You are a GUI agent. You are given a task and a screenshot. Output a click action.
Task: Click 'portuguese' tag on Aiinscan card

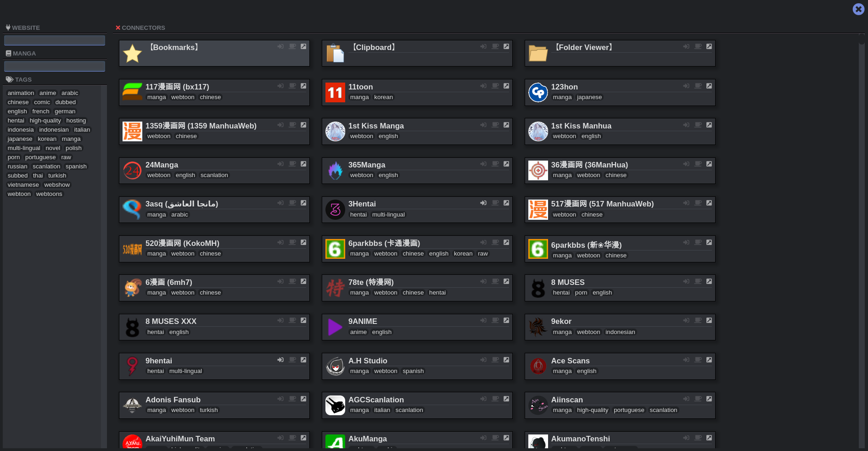(x=629, y=410)
